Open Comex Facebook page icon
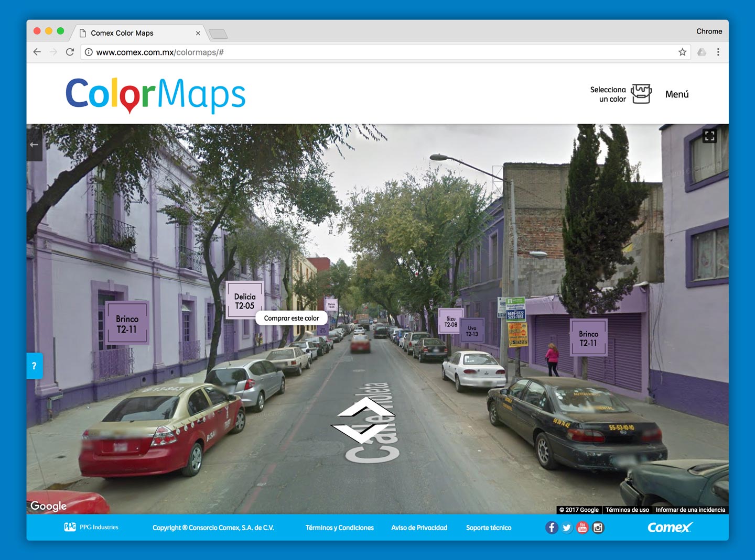The width and height of the screenshot is (755, 560). [x=552, y=528]
